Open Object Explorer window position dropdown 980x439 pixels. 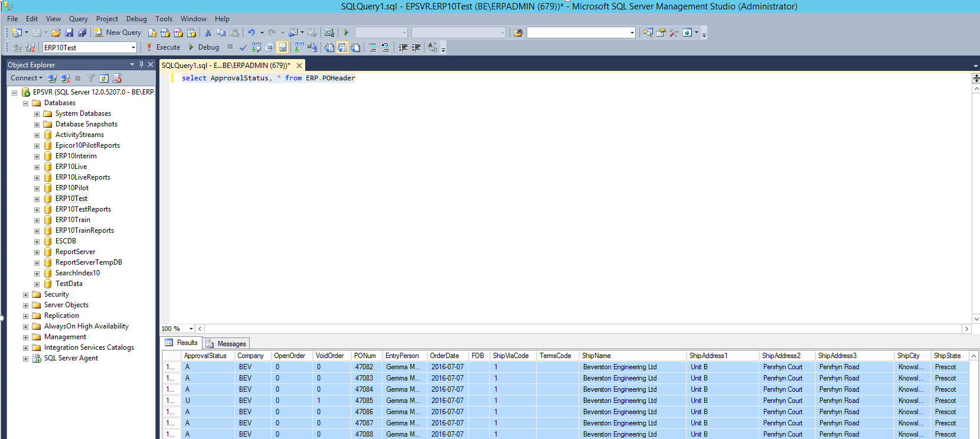point(132,64)
